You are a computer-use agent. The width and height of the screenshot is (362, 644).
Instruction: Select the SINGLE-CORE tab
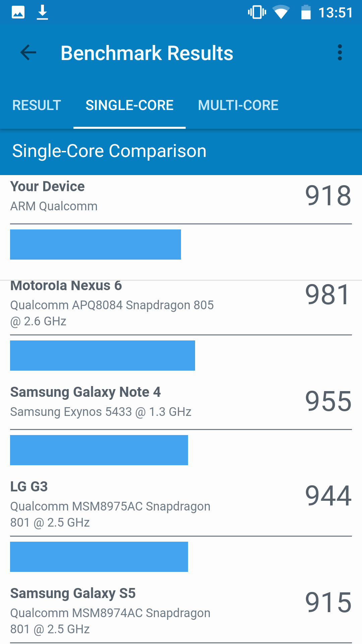pos(129,105)
